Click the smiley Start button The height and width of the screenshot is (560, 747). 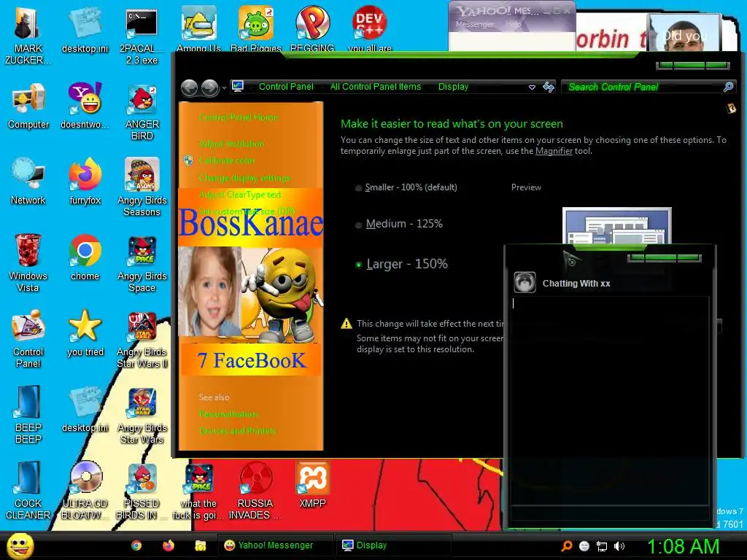20,545
